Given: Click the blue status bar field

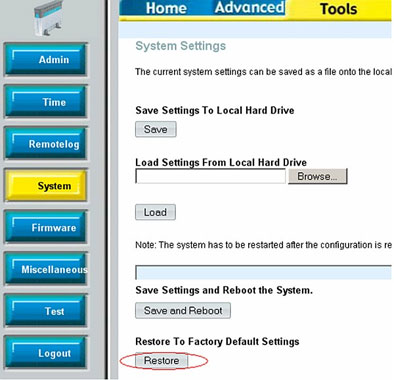Looking at the screenshot, I should point(263,272).
